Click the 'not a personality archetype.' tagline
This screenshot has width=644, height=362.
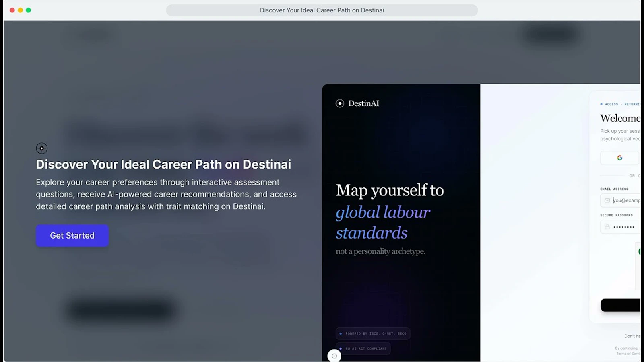click(380, 251)
